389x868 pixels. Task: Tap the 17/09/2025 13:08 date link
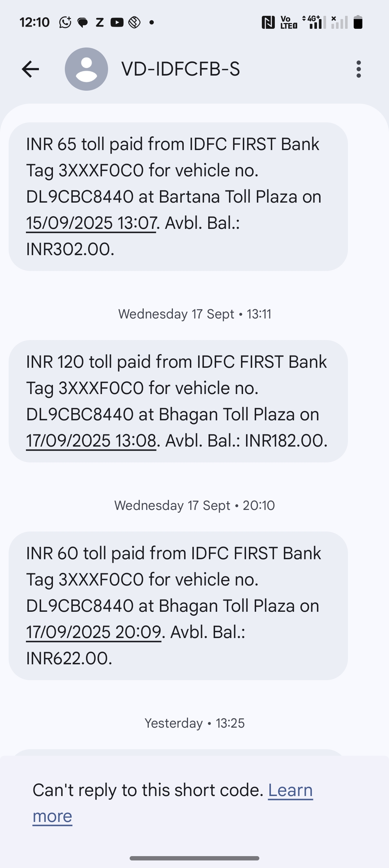91,441
